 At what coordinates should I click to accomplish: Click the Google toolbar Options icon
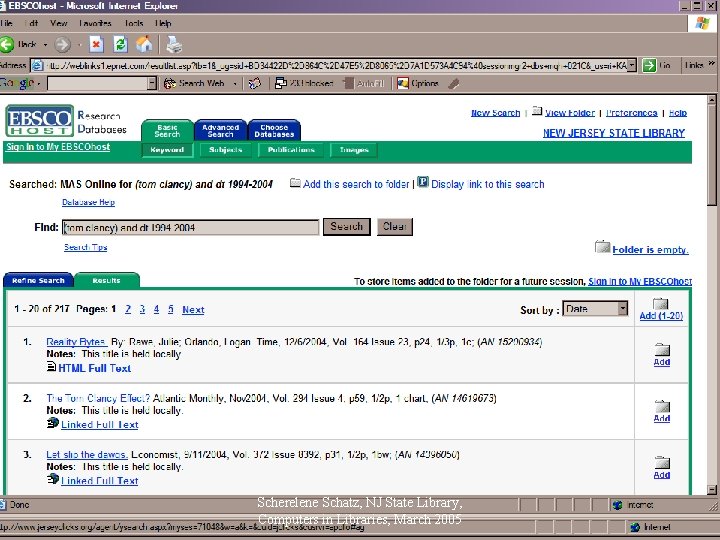[x=403, y=83]
